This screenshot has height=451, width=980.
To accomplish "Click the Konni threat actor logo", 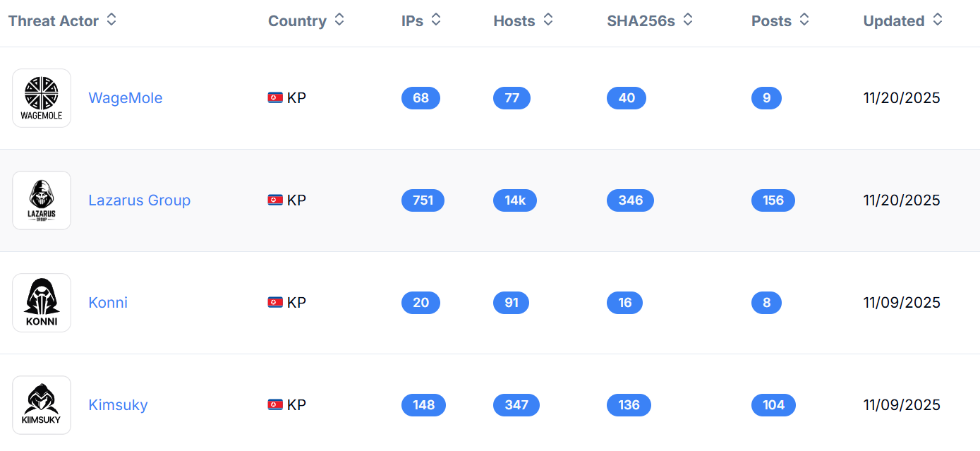I will click(41, 302).
